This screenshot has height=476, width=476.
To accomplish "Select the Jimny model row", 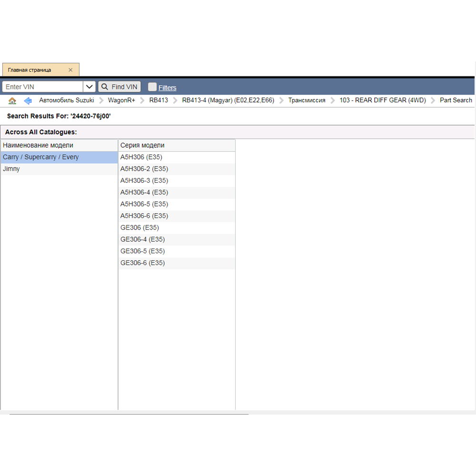I will tap(11, 169).
